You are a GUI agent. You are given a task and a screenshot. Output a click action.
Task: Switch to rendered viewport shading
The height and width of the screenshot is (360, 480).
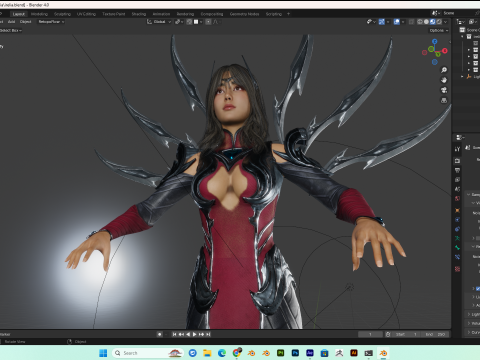[439, 22]
